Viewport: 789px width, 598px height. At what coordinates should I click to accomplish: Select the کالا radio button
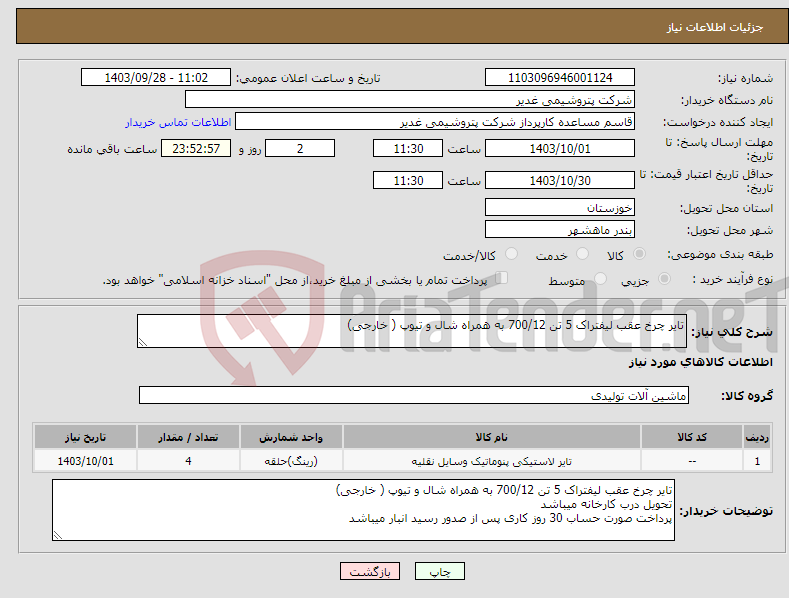(x=639, y=254)
